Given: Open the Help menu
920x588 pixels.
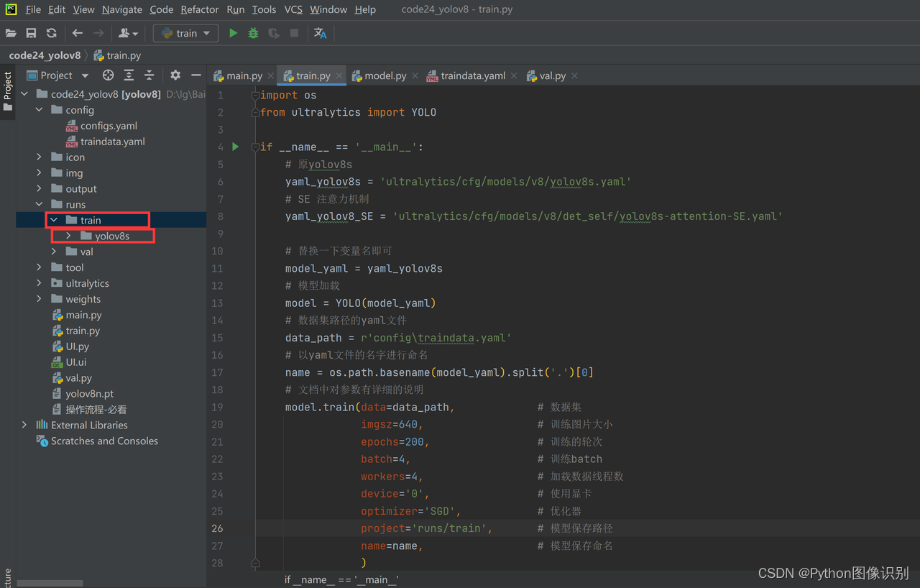Looking at the screenshot, I should (365, 9).
